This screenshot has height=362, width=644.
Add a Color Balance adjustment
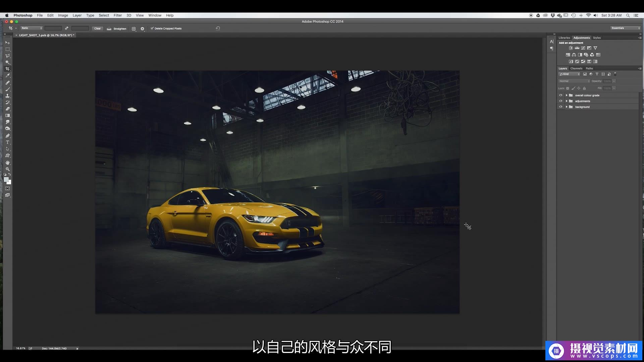574,55
